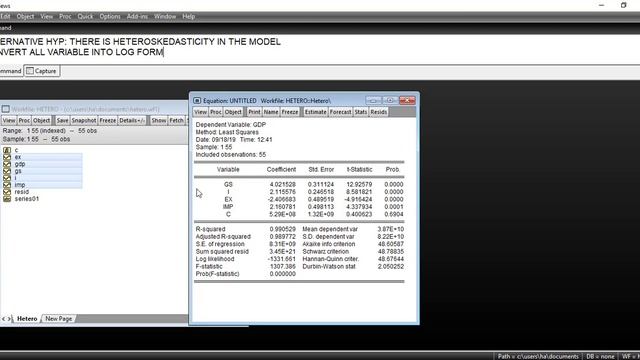Click Freeze in the Equation window toolbar
Viewport: 640px width, 360px height.
pyautogui.click(x=290, y=112)
